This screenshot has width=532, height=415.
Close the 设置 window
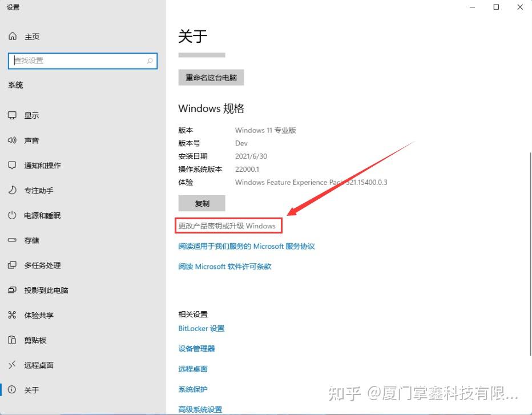click(520, 7)
